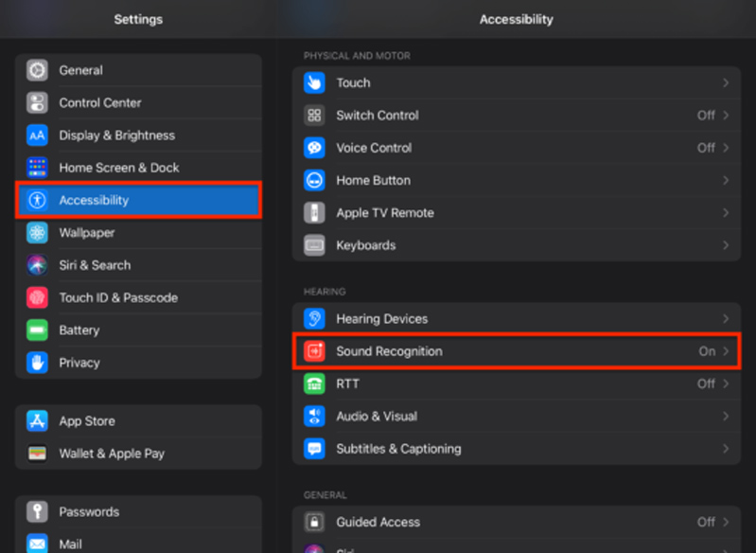756x553 pixels.
Task: Click the Guided Access Off status
Action: pyautogui.click(x=706, y=522)
